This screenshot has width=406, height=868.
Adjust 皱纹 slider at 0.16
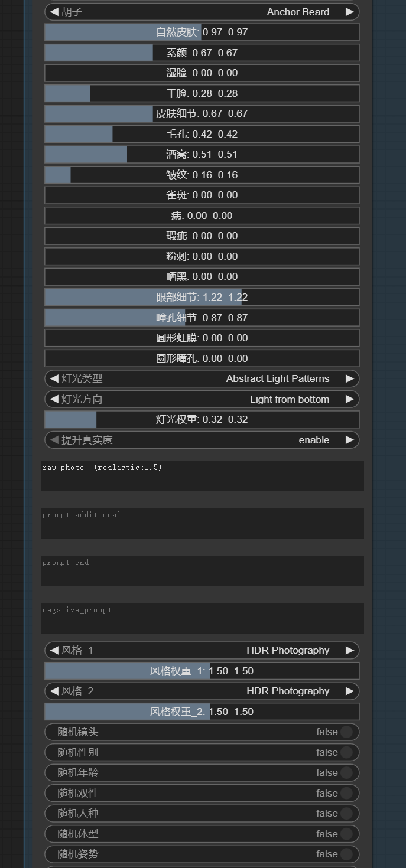tap(202, 175)
